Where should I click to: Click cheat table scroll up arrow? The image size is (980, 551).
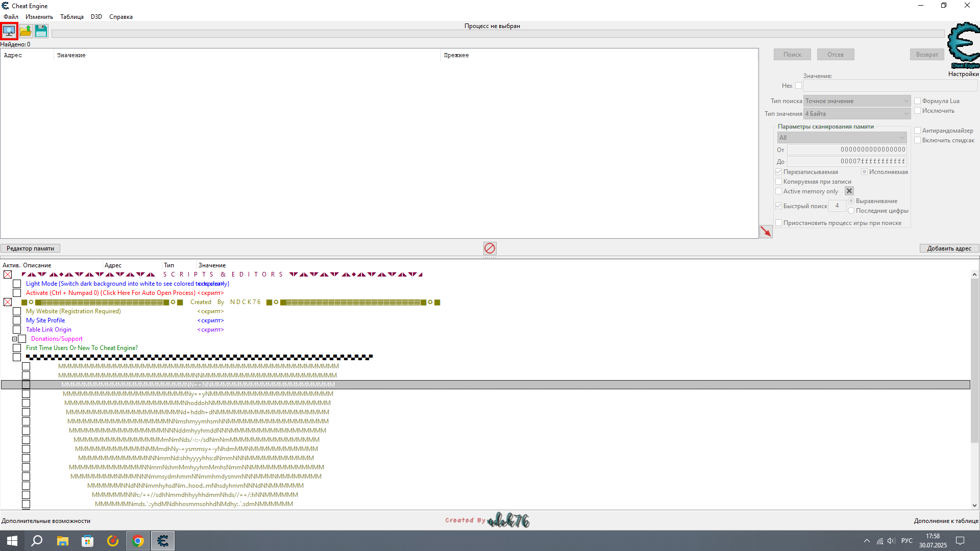974,274
